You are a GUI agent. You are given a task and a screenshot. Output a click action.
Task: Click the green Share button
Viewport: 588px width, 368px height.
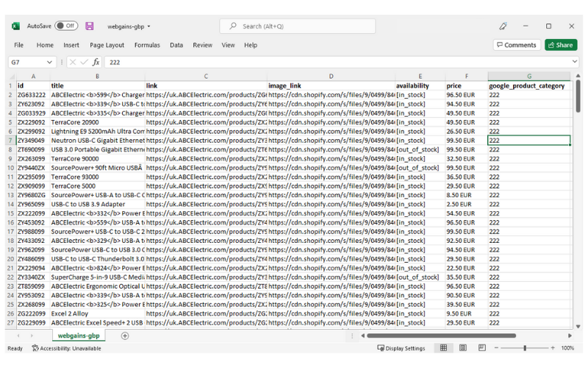(x=561, y=45)
